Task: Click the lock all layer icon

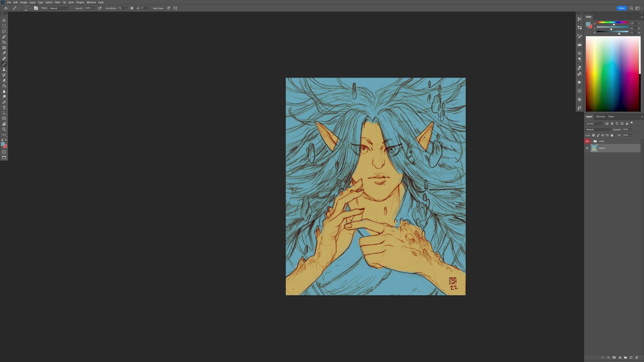Action: pyautogui.click(x=612, y=135)
